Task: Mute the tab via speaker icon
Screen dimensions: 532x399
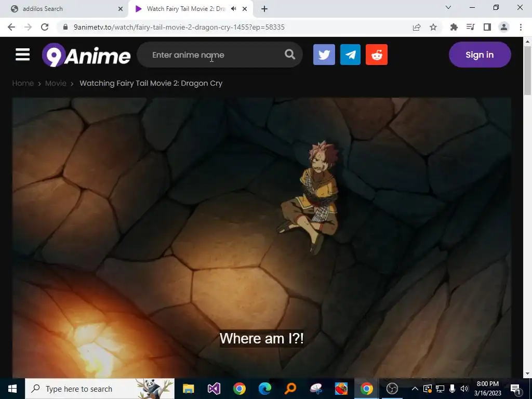Action: click(233, 9)
